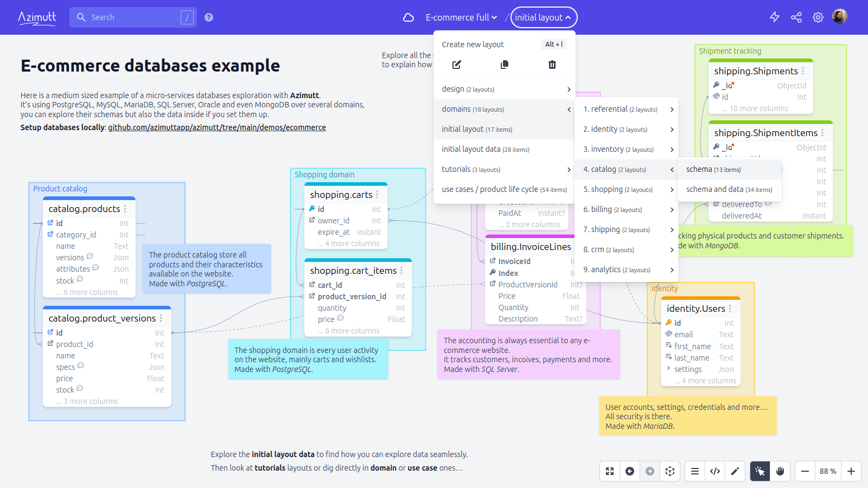This screenshot has width=868, height=488.
Task: Collapse the initial layout dropdown
Action: pyautogui.click(x=544, y=17)
